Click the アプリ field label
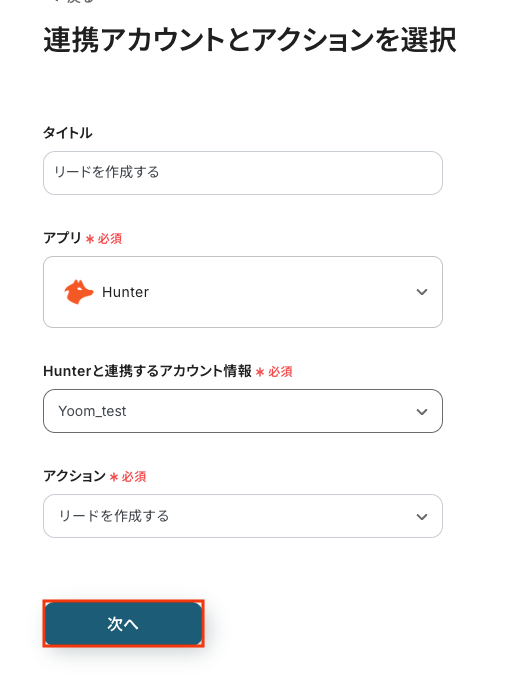This screenshot has width=514, height=690. coord(62,238)
